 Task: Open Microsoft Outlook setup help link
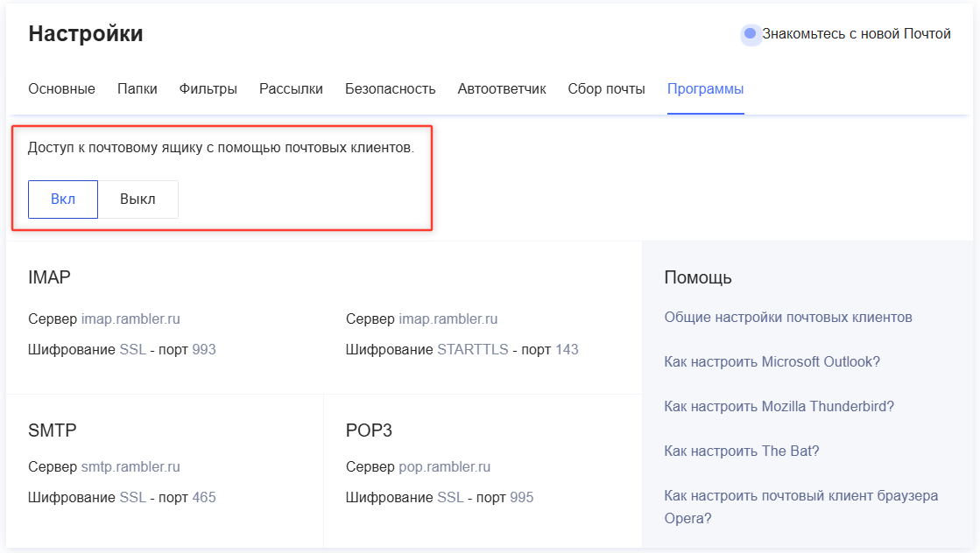click(772, 362)
